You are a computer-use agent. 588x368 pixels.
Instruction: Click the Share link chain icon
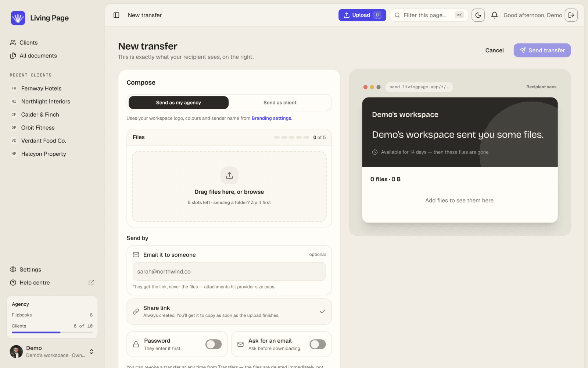pos(136,311)
